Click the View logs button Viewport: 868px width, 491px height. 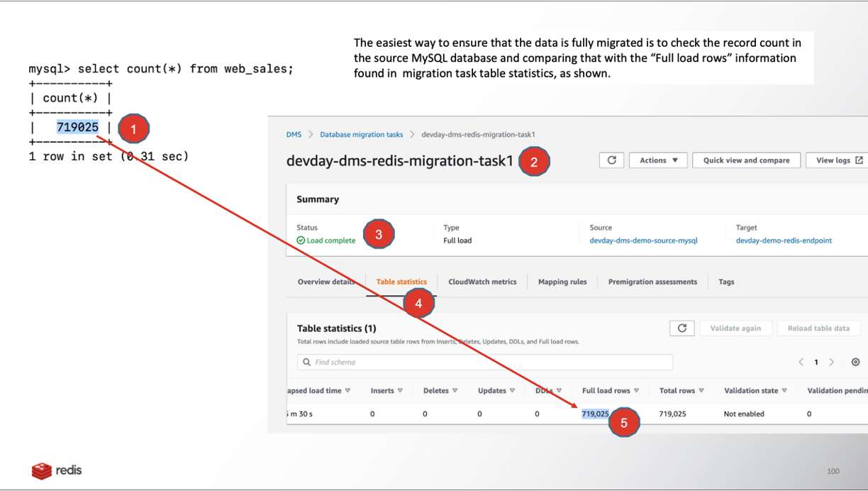(x=838, y=160)
